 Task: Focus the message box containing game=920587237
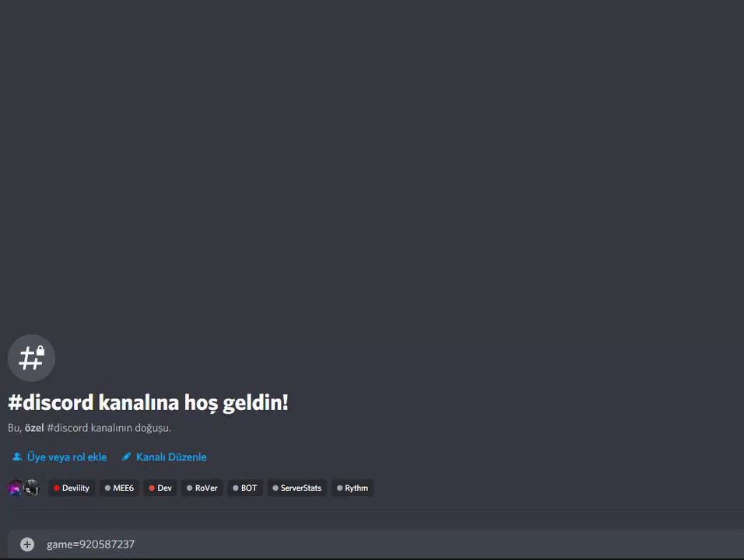click(376, 544)
